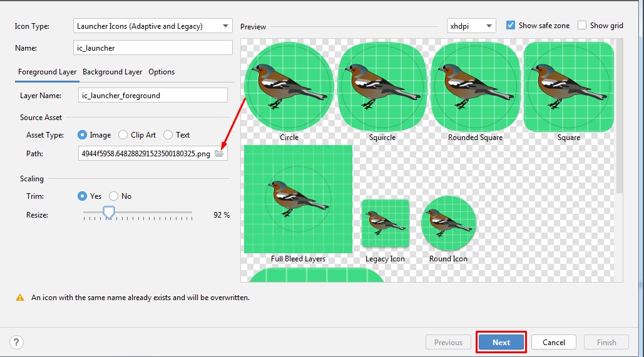Click the warning triangle icon
The height and width of the screenshot is (357, 644).
[x=20, y=298]
